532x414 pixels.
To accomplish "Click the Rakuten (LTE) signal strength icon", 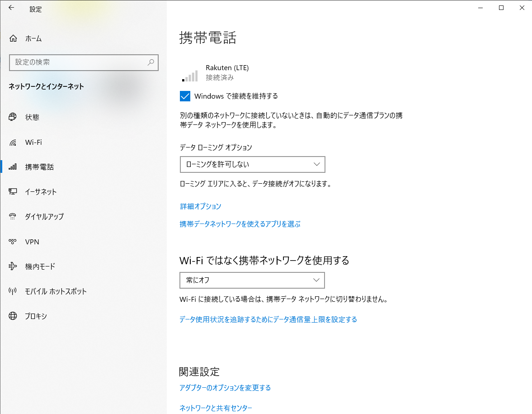I will (190, 76).
